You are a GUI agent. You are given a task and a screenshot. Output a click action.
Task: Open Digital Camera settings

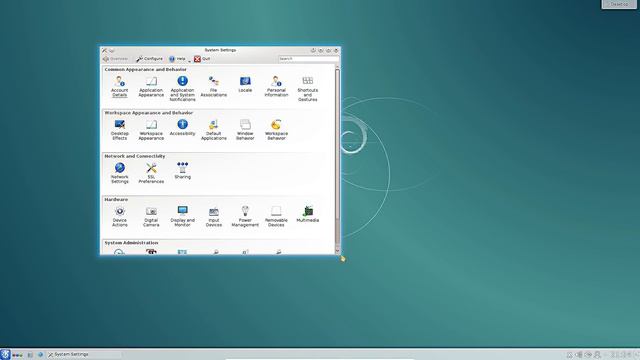tap(151, 217)
